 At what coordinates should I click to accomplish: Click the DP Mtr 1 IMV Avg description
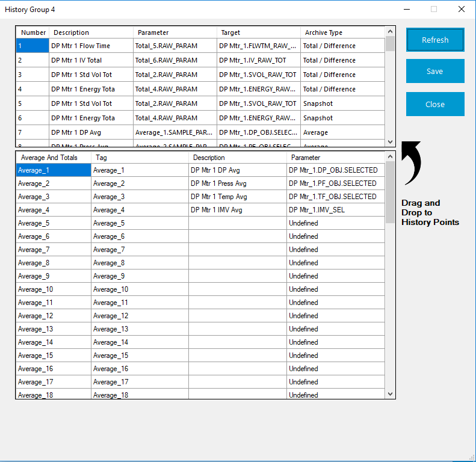[238, 210]
